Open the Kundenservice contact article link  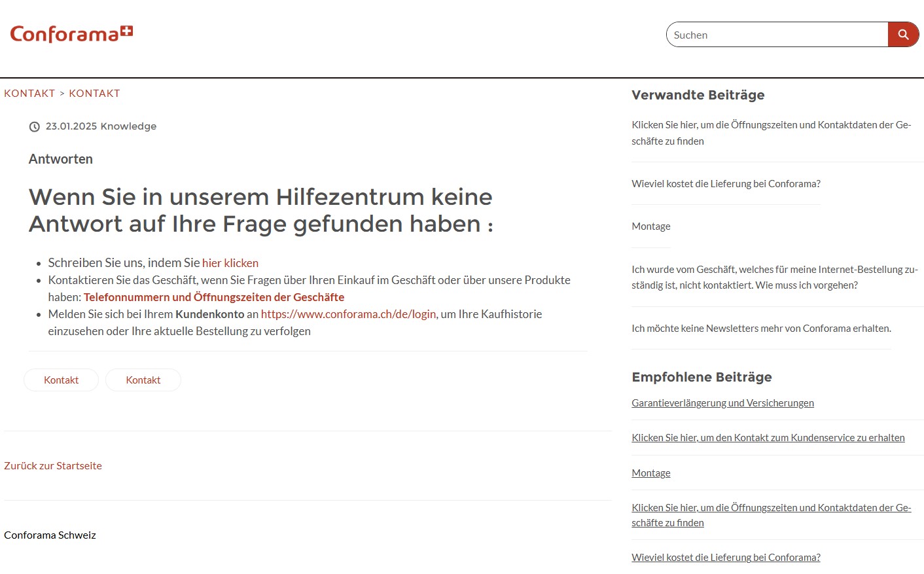768,438
